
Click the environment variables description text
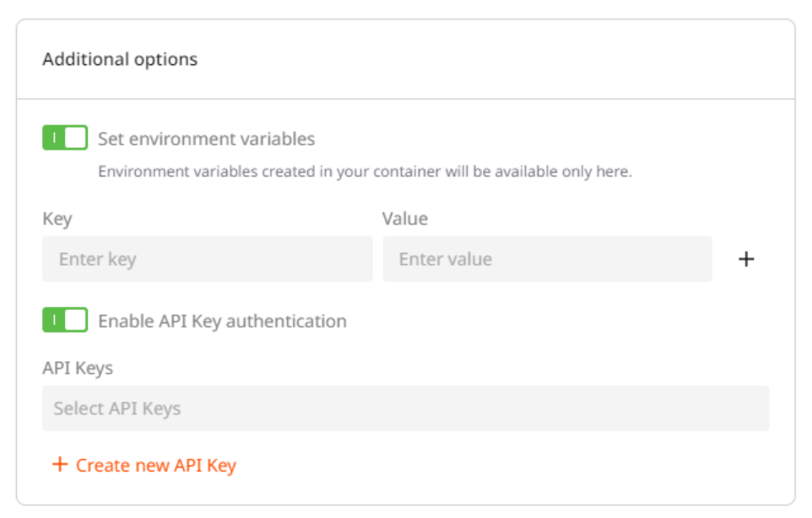(x=365, y=172)
